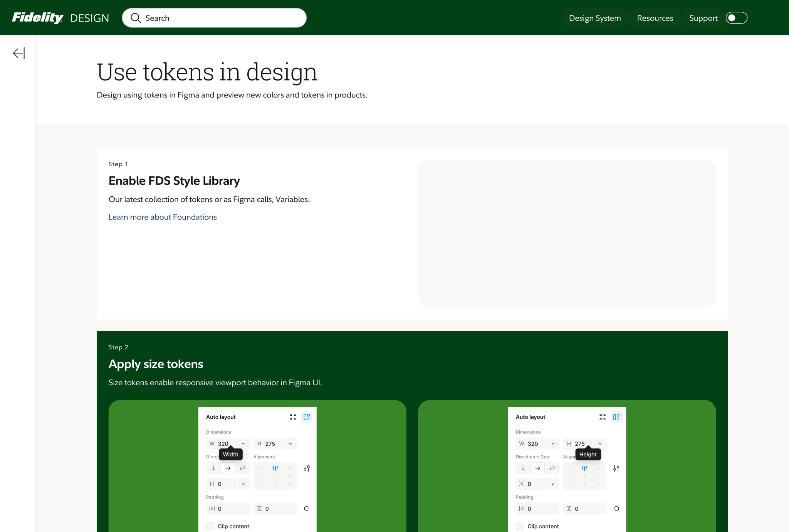This screenshot has width=789, height=532.
Task: Click the Fidelity Design logo
Action: [60, 18]
